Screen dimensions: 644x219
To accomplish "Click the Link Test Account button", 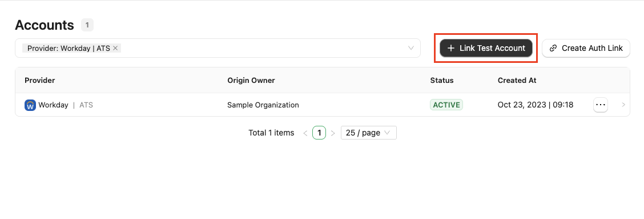I will click(x=486, y=48).
